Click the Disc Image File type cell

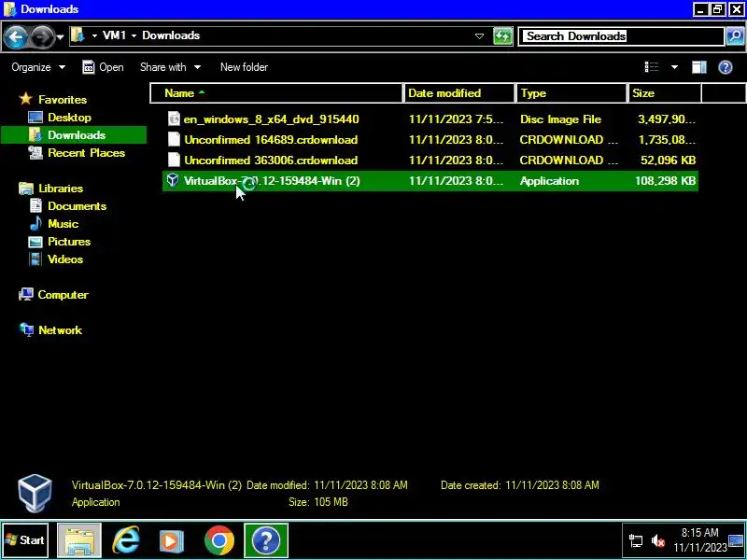click(x=561, y=119)
